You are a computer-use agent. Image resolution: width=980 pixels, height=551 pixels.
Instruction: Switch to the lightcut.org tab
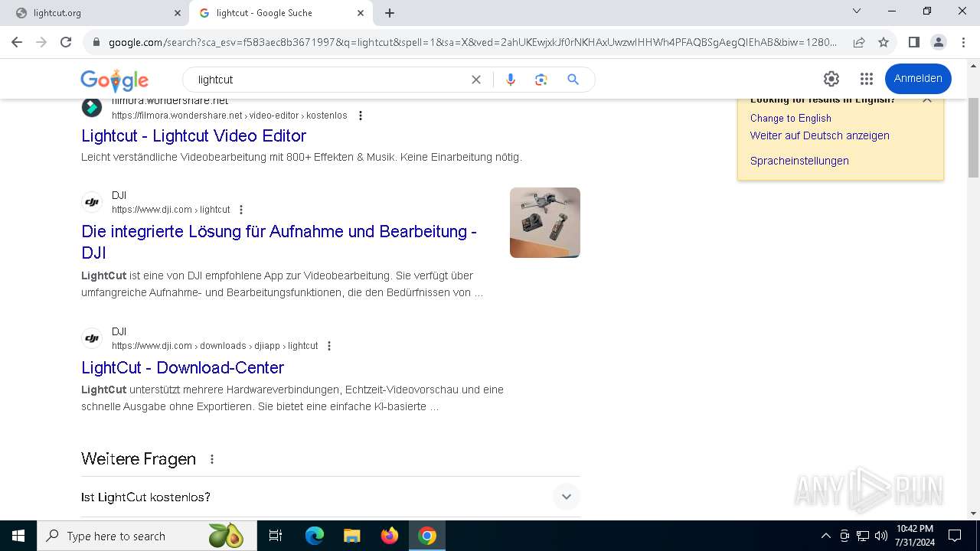[x=94, y=13]
